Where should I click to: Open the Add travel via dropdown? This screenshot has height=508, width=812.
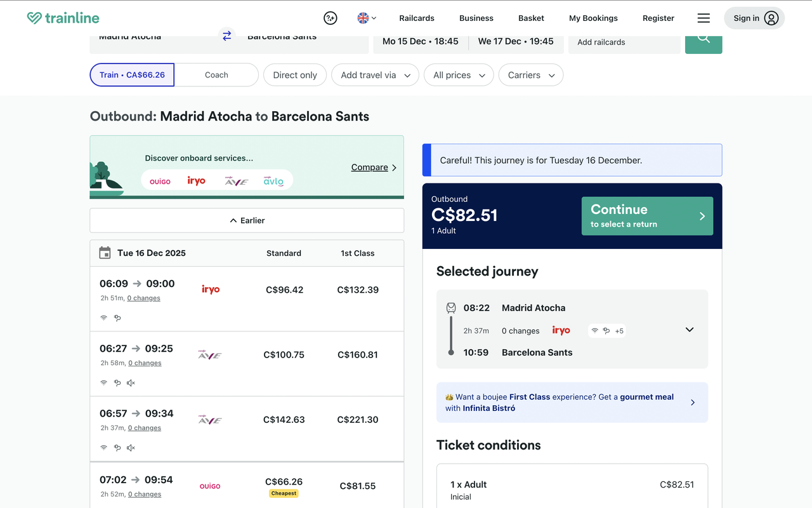(375, 75)
